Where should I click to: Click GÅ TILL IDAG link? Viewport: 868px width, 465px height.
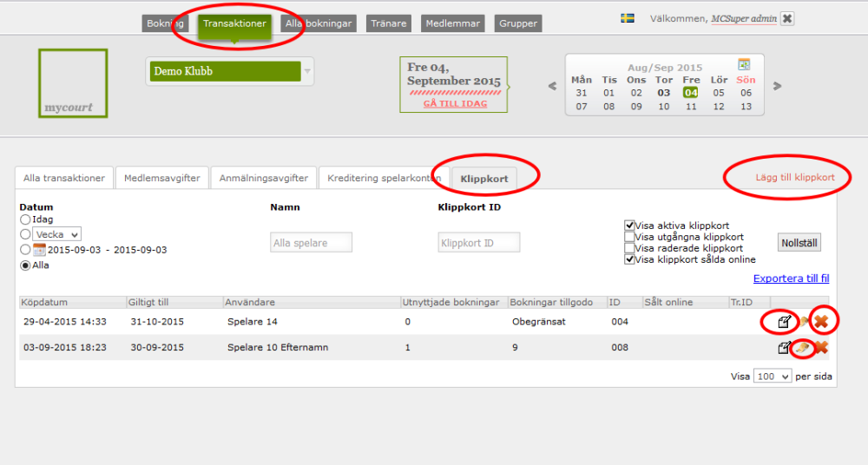[455, 103]
